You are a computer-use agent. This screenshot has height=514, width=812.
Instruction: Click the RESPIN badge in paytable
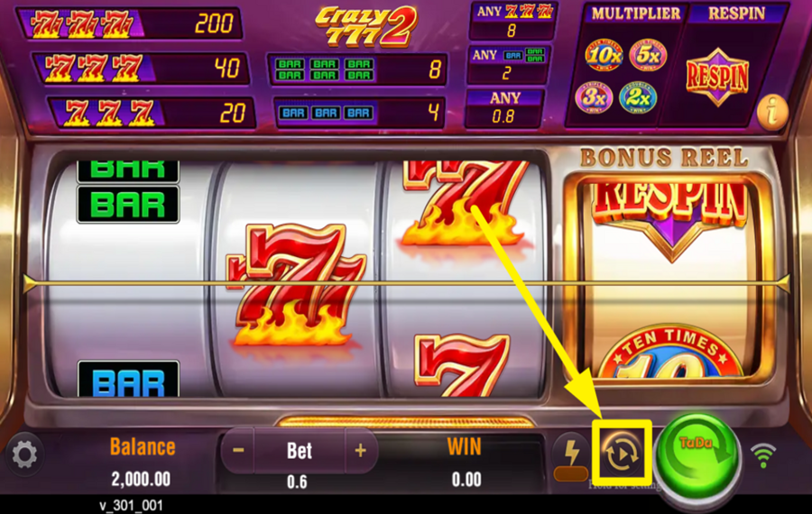pos(717,77)
